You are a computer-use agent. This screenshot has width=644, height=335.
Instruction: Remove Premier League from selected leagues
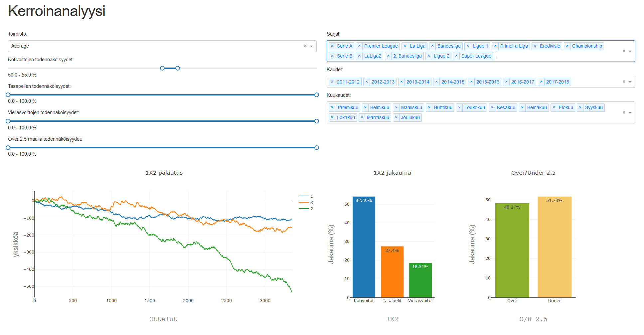click(x=359, y=46)
